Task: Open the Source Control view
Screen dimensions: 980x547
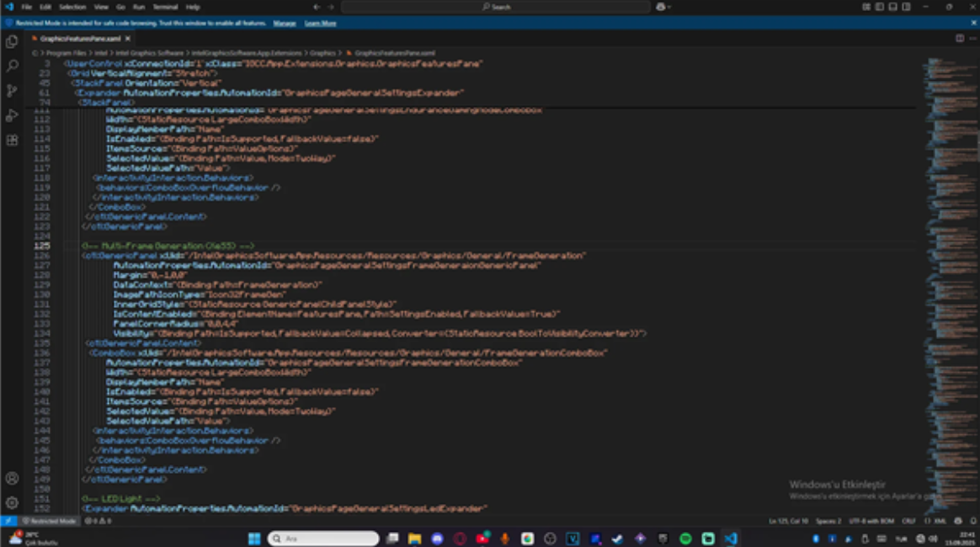Action: point(12,91)
